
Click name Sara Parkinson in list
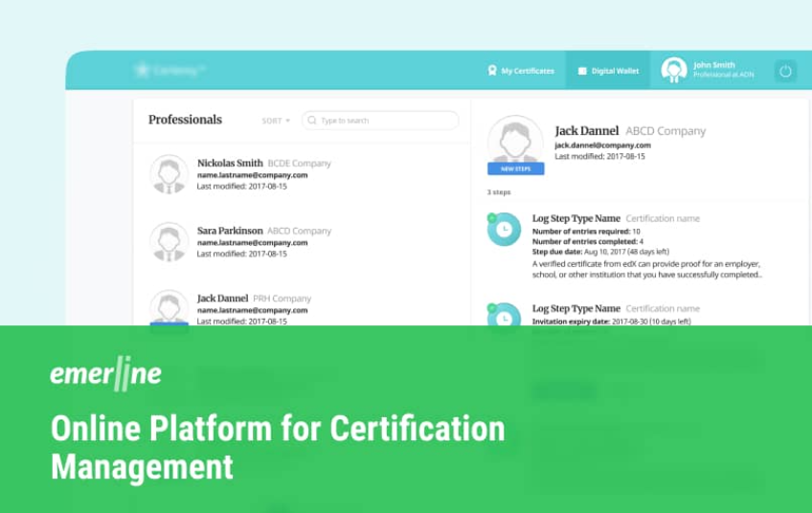tap(230, 231)
